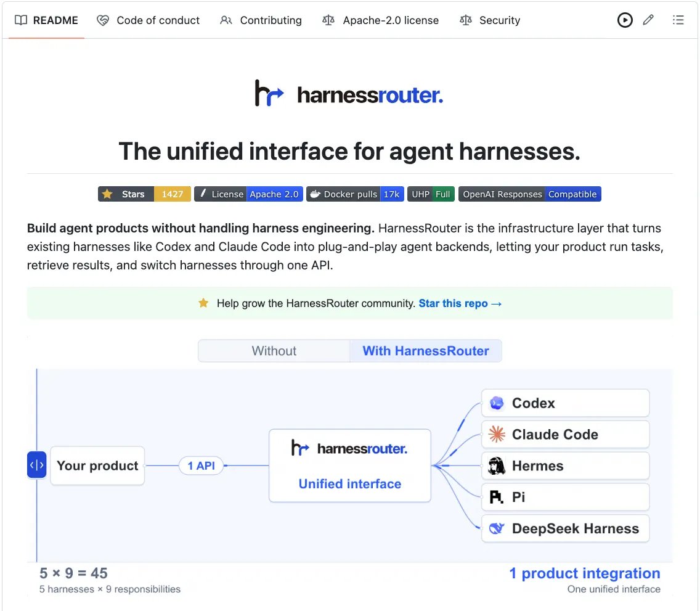Click the Your product box
This screenshot has height=611, width=700.
tap(97, 466)
